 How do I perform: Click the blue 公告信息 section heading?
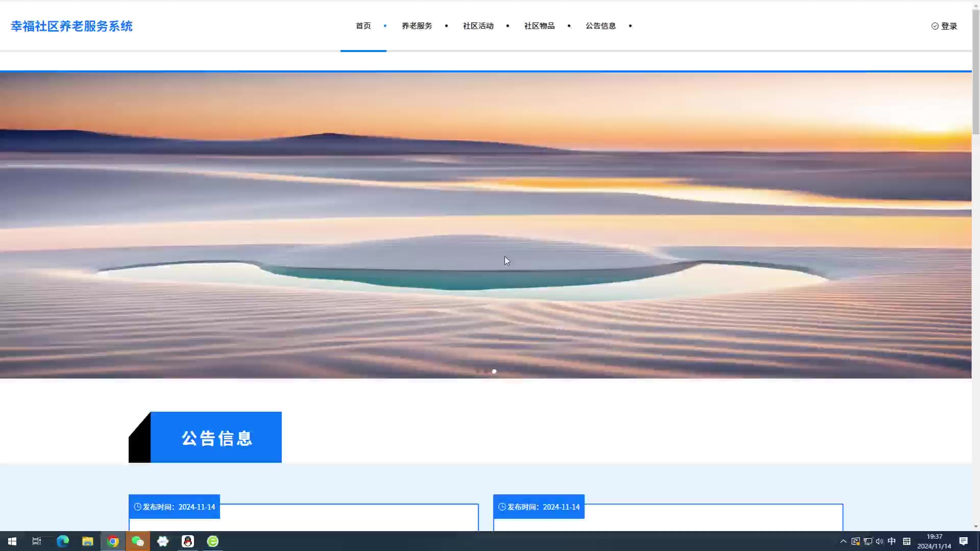(216, 438)
